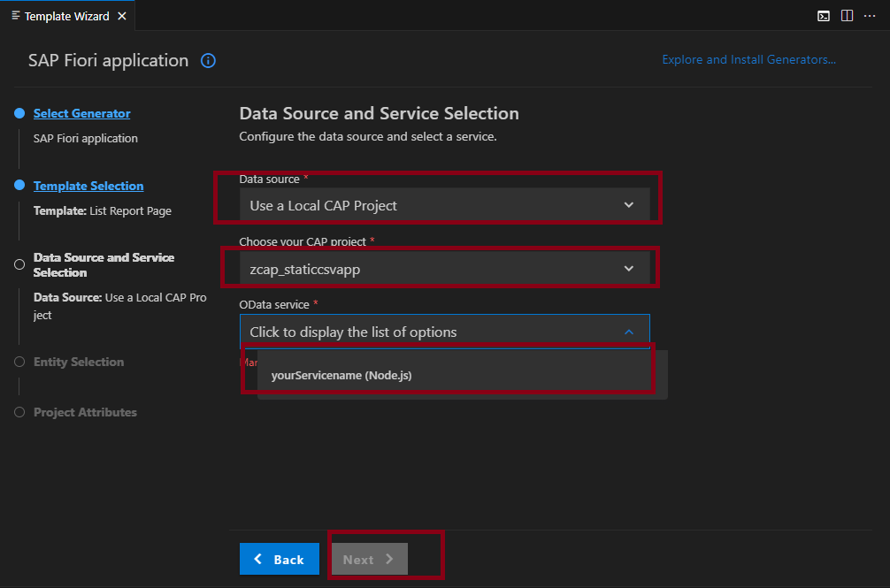
Task: Click the info icon beside SAP Fiori application
Action: pyautogui.click(x=208, y=61)
